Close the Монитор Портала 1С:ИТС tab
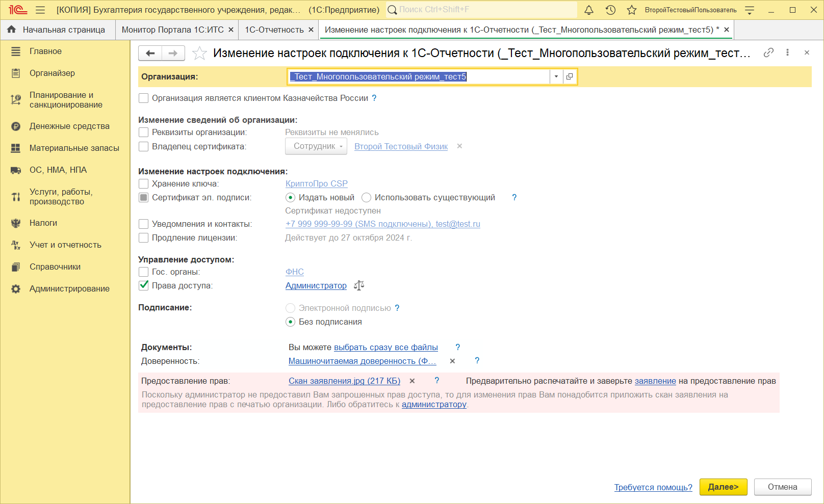The height and width of the screenshot is (504, 824). [231, 30]
